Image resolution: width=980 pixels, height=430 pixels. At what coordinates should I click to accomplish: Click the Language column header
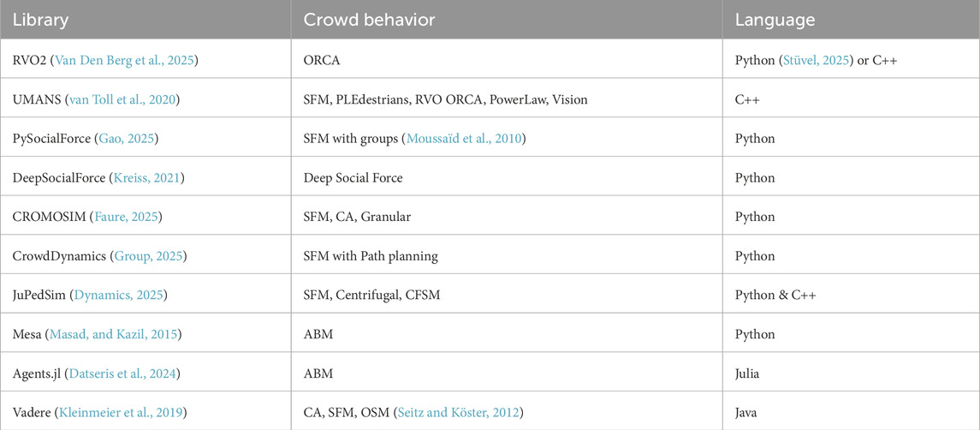tap(775, 19)
